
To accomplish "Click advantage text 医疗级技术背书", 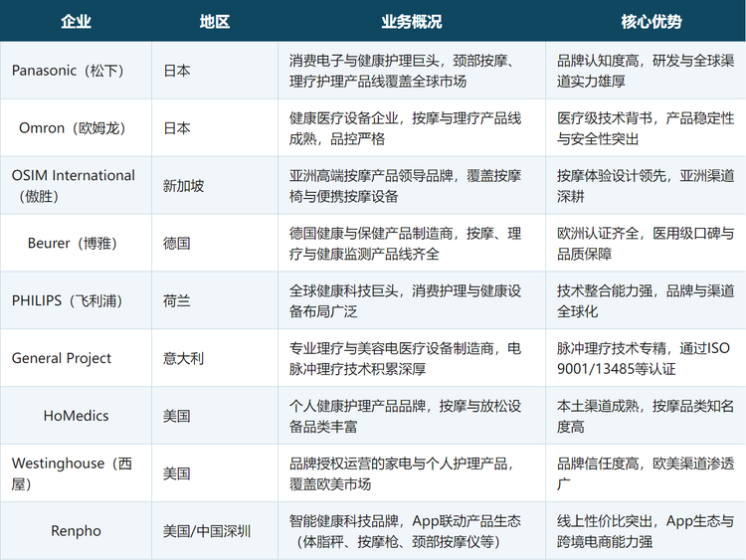I will pyautogui.click(x=605, y=118).
